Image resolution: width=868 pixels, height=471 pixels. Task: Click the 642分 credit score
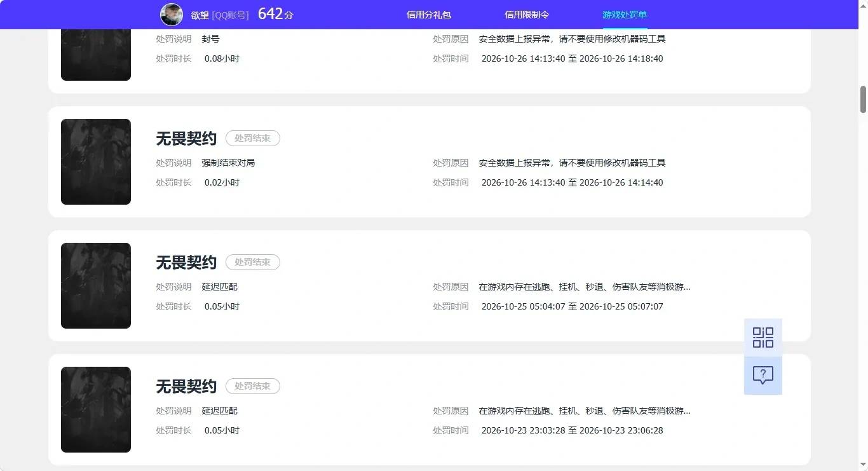pyautogui.click(x=276, y=14)
